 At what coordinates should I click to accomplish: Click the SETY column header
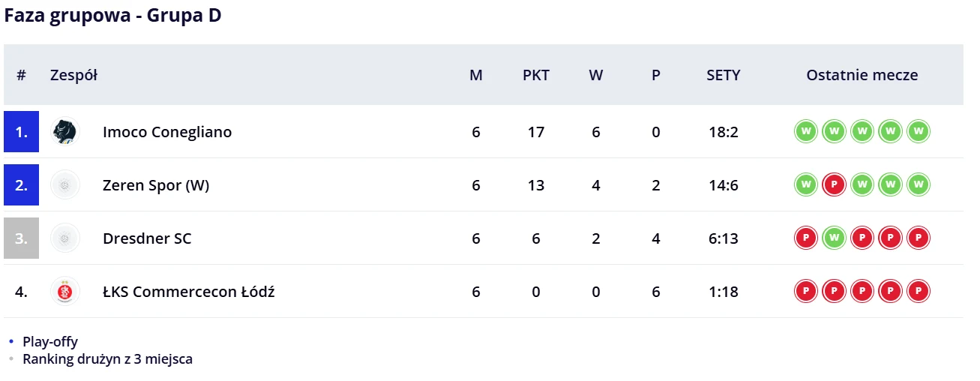pos(723,75)
